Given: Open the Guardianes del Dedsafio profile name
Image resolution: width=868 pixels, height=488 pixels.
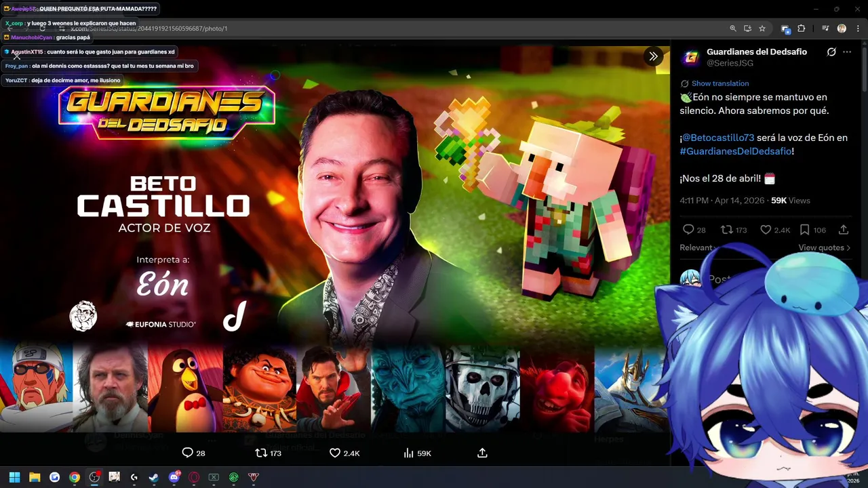Looking at the screenshot, I should pos(757,52).
